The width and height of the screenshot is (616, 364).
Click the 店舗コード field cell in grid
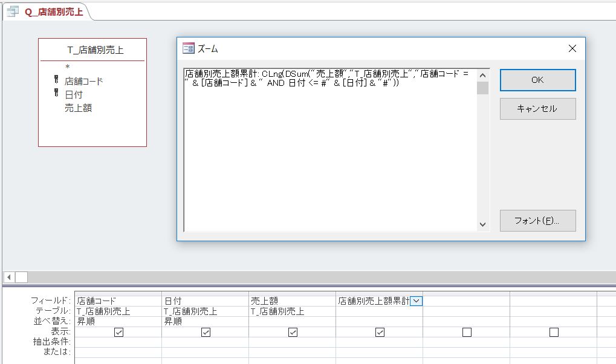coord(118,301)
